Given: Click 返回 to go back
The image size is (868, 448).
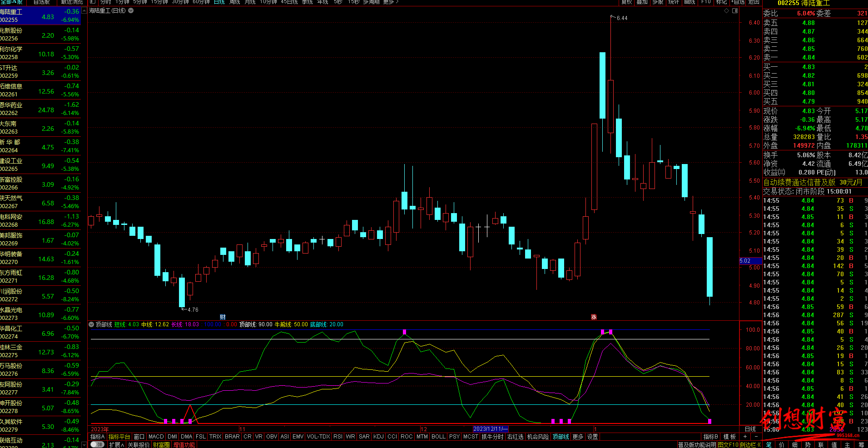Looking at the screenshot, I should (x=754, y=2).
